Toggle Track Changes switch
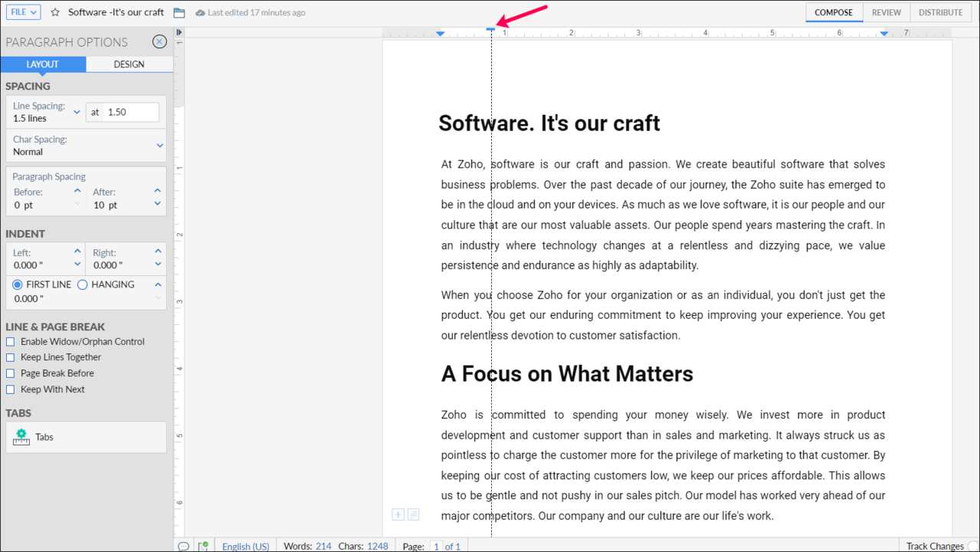Image resolution: width=980 pixels, height=552 pixels. 973,547
